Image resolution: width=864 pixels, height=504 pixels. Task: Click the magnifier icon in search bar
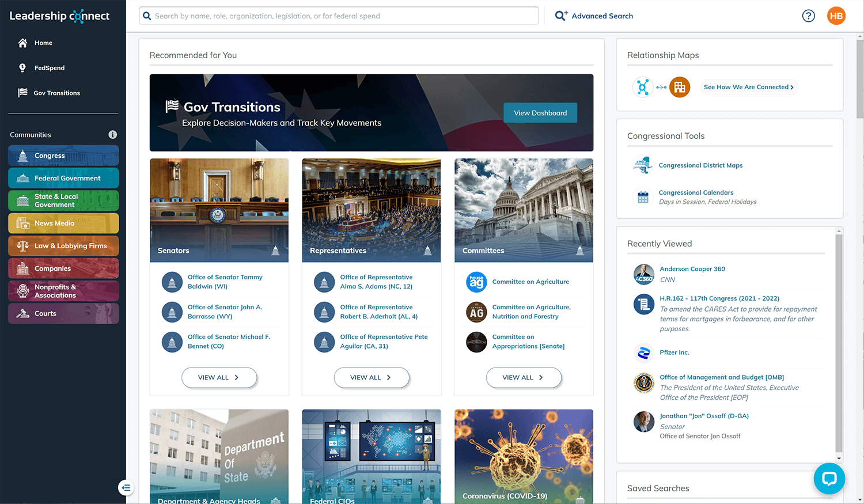(147, 16)
